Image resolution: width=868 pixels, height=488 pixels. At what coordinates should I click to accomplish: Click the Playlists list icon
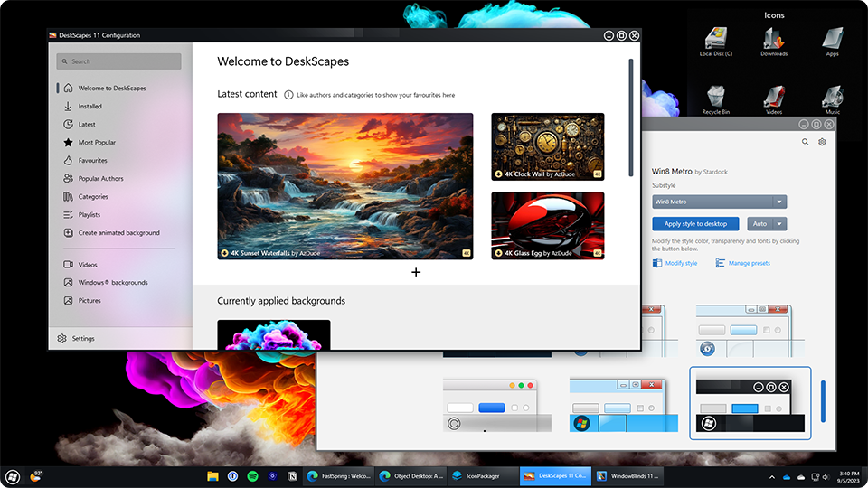[x=68, y=215]
